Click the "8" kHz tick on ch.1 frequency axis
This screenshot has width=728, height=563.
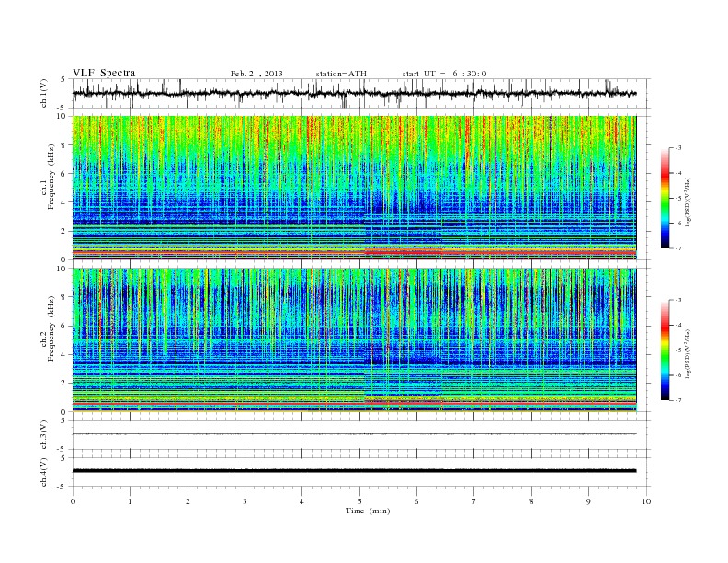coord(64,145)
